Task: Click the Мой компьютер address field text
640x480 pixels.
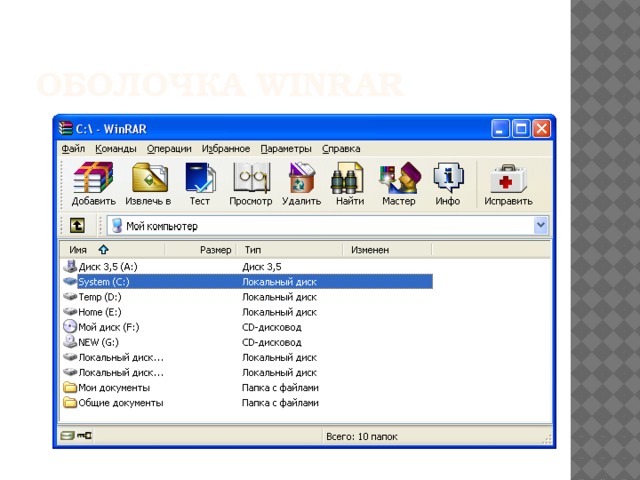Action: [x=162, y=226]
